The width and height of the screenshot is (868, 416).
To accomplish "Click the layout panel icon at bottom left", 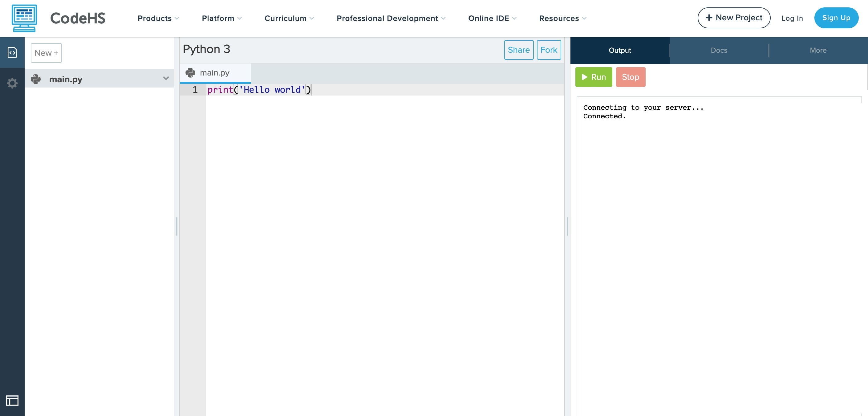I will click(x=13, y=401).
